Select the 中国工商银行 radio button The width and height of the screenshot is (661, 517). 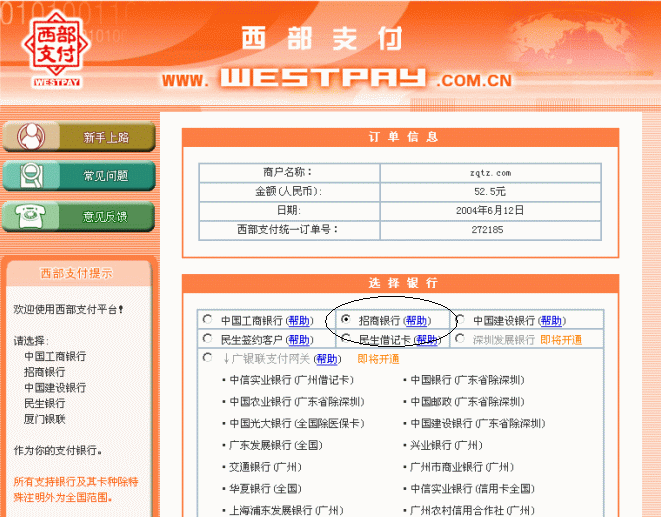[x=207, y=320]
